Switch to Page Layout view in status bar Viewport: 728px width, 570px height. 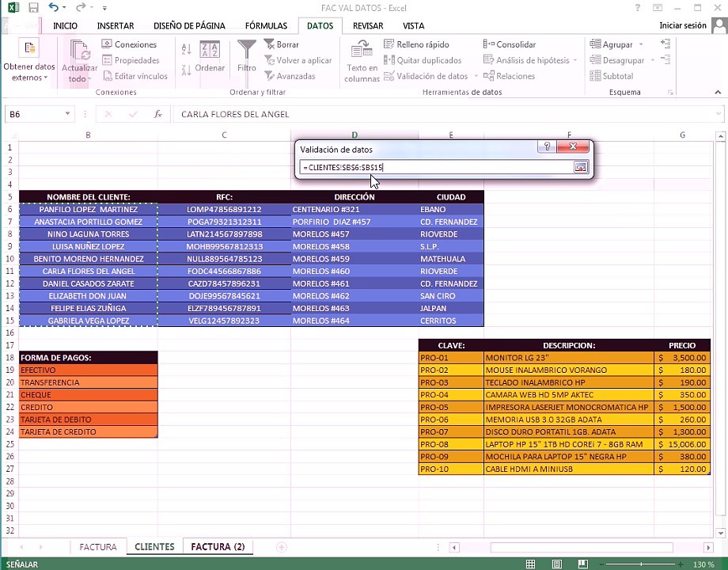click(556, 564)
